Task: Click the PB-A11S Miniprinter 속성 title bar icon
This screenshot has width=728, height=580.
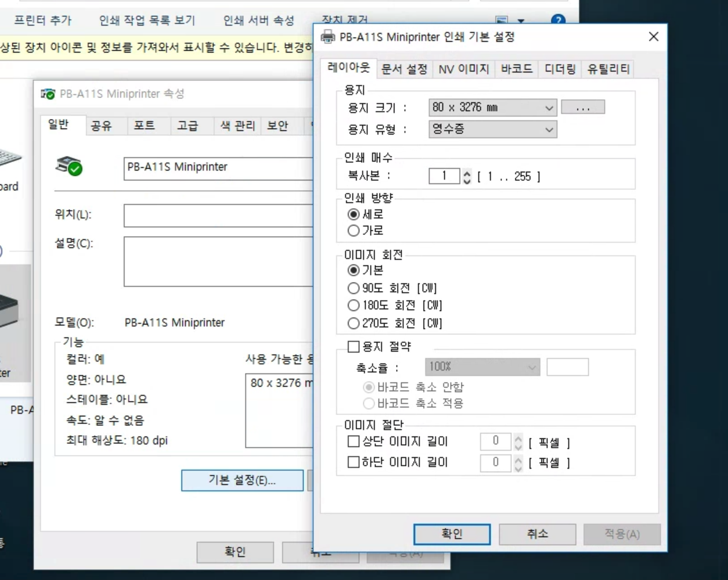Action: pyautogui.click(x=48, y=94)
